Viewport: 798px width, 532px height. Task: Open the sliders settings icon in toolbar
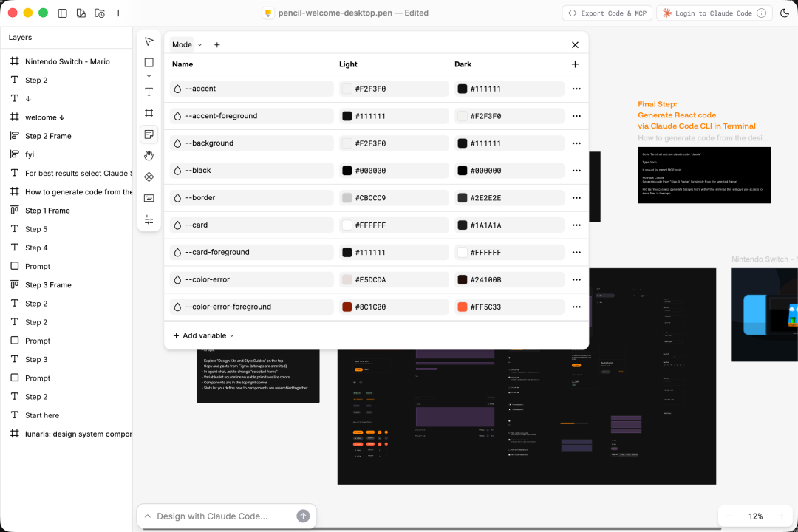[x=149, y=219]
